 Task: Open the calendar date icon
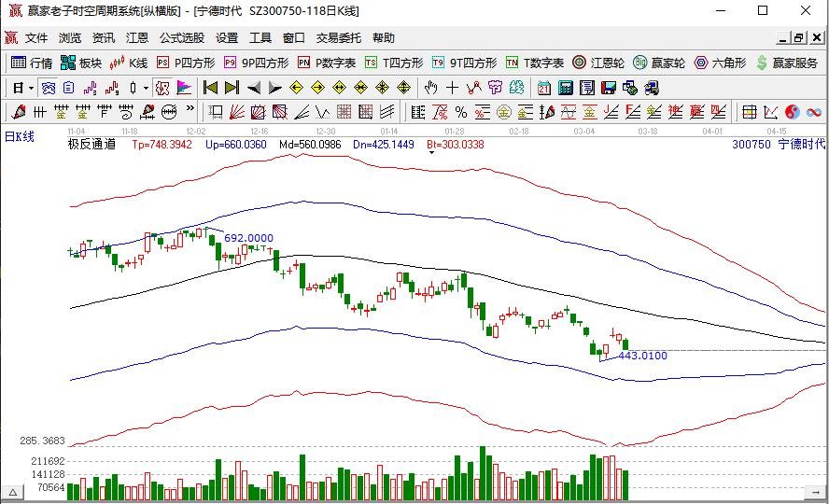[544, 88]
